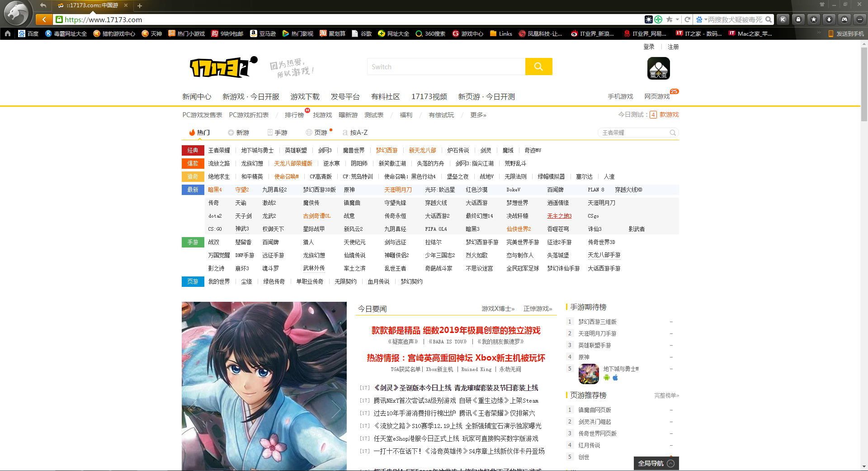Click the K extension icon next to the address bar
The image size is (868, 471).
783,19
